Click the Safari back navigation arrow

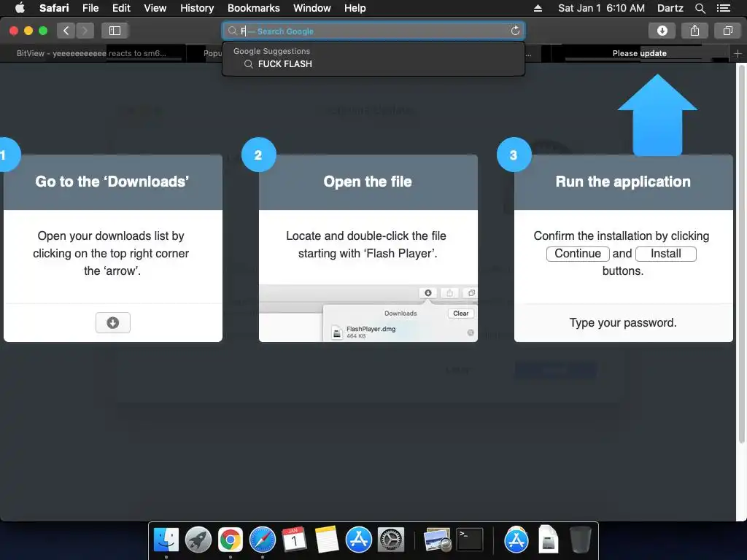(66, 31)
